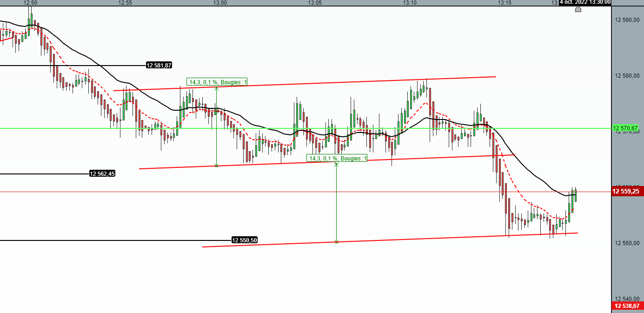The width and height of the screenshot is (644, 313).
Task: Click the 13:00 time axis label
Action: 220,2
